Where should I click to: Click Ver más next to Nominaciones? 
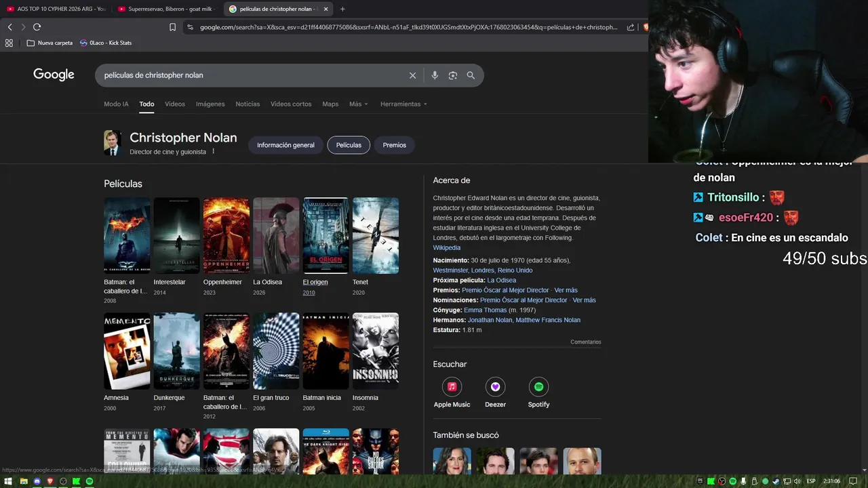point(584,300)
